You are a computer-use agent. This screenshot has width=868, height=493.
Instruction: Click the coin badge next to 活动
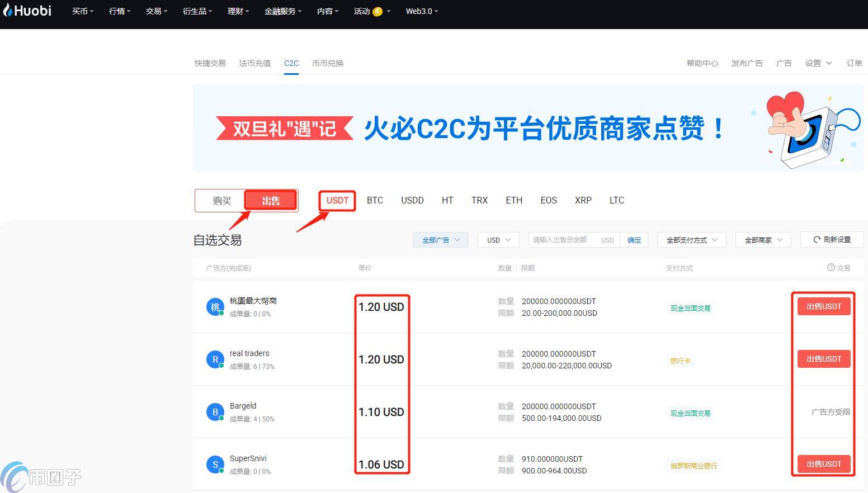pyautogui.click(x=378, y=11)
